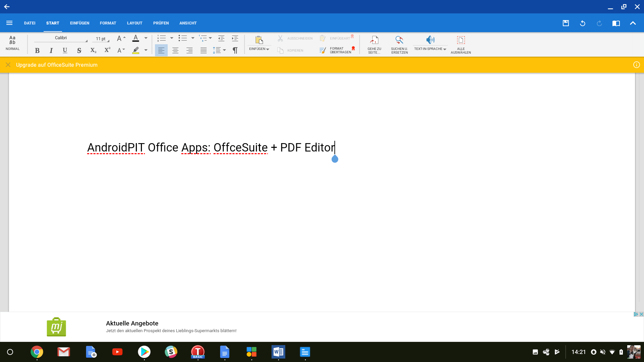The width and height of the screenshot is (644, 362).
Task: Enable center text alignment
Action: 175,50
